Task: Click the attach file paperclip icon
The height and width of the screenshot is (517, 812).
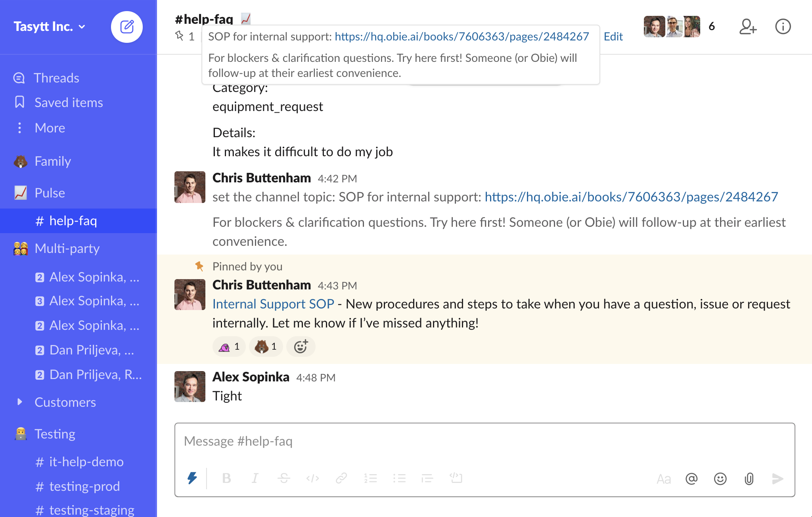Action: [749, 479]
